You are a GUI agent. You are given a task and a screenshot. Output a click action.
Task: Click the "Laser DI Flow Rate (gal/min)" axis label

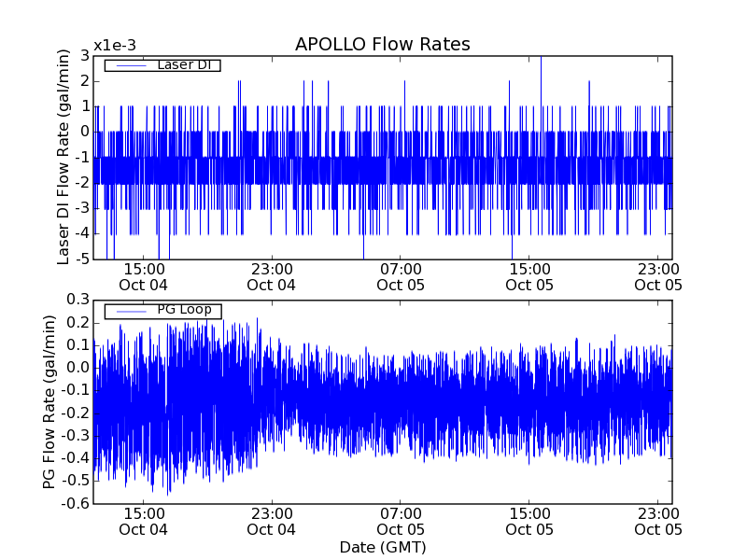[63, 157]
